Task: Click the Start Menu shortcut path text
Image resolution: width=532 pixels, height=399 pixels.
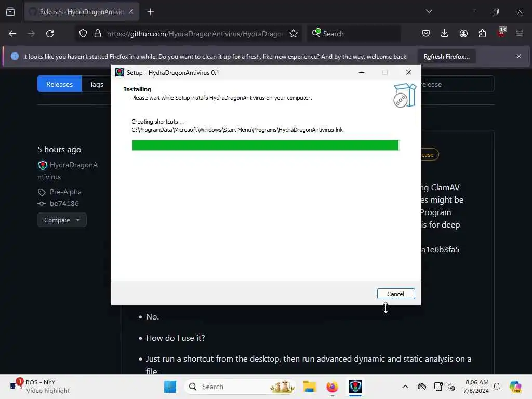Action: coord(237,130)
